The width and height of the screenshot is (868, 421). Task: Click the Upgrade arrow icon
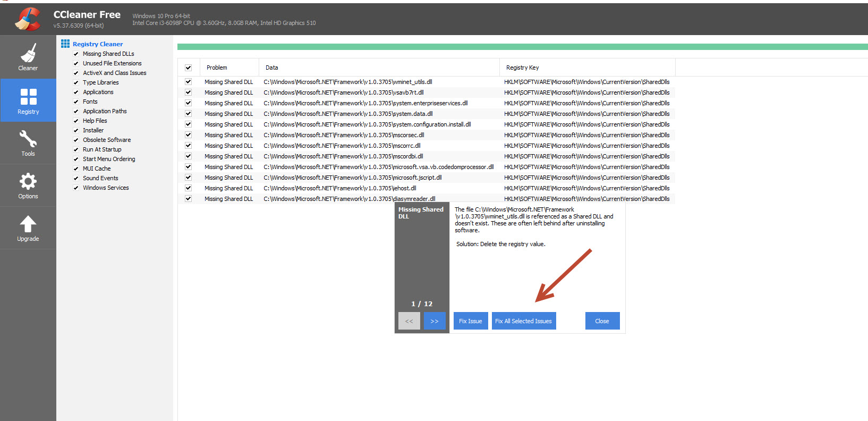click(x=28, y=224)
